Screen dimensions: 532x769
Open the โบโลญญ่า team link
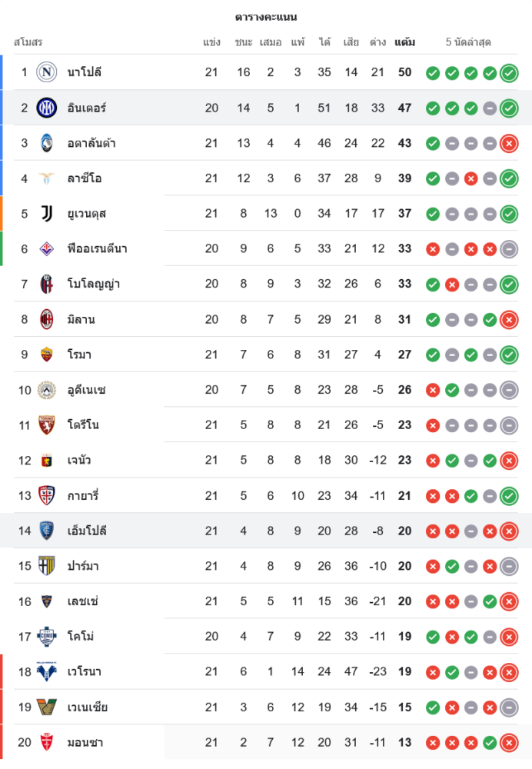tap(93, 284)
